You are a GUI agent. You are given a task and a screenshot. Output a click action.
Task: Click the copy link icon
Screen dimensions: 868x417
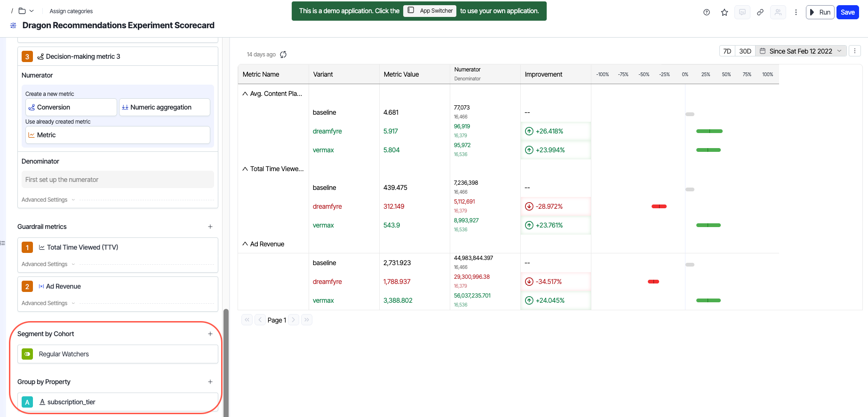click(x=760, y=12)
